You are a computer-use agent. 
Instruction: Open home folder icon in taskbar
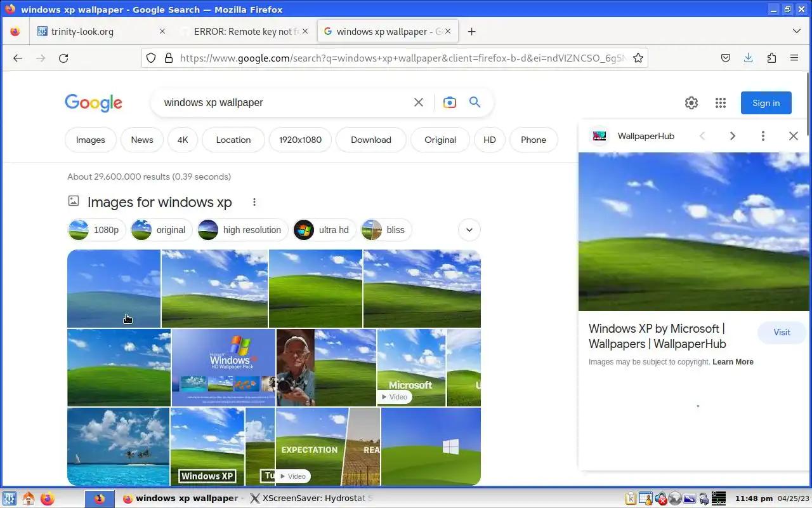pyautogui.click(x=29, y=498)
